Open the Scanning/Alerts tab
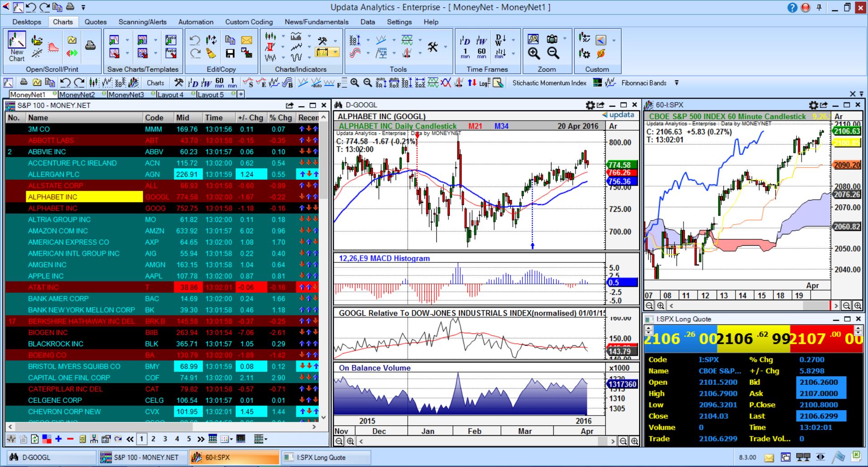The image size is (868, 467). [x=142, y=22]
